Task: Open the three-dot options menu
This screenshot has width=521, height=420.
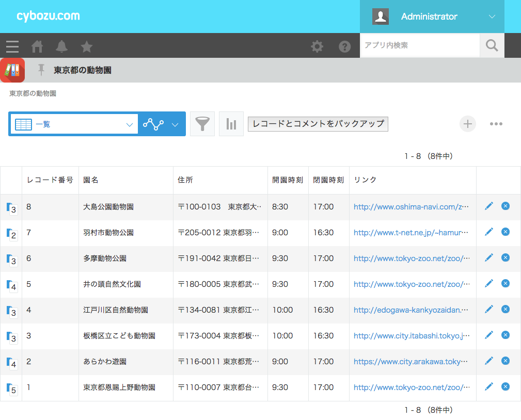Action: click(496, 124)
